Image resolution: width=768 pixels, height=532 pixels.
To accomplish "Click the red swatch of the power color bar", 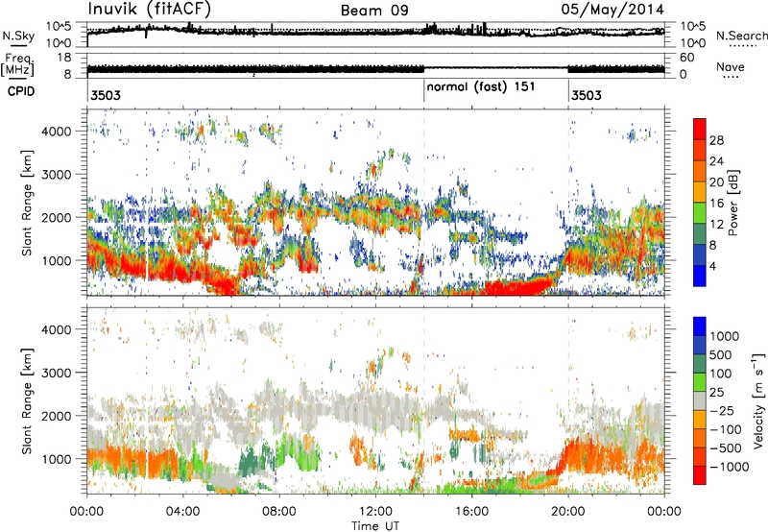I will (700, 129).
